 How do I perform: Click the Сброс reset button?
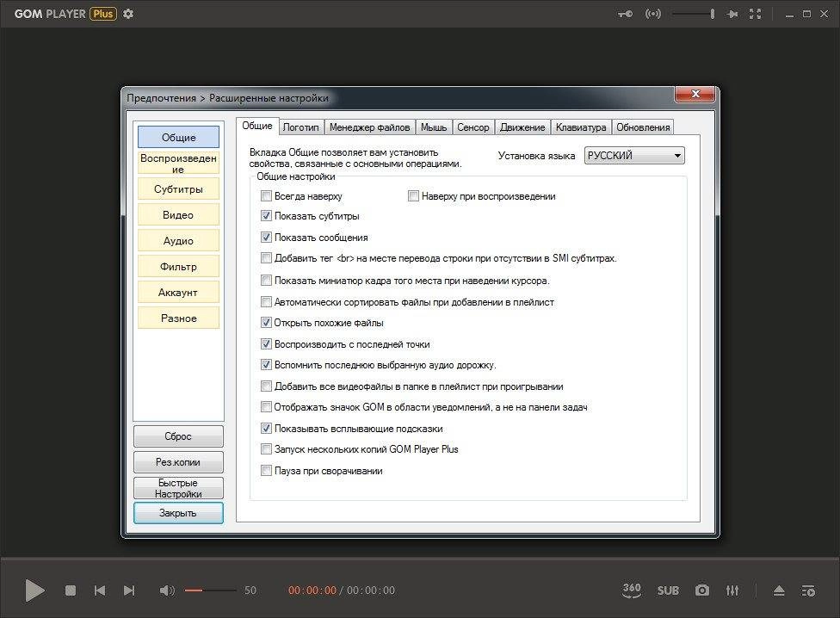click(x=178, y=436)
